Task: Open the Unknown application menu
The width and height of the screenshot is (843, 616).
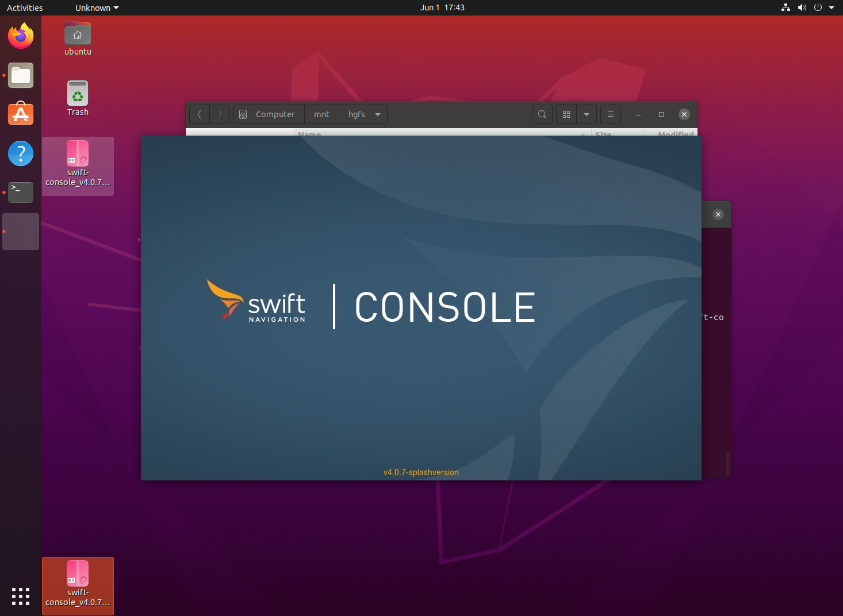Action: coord(97,7)
